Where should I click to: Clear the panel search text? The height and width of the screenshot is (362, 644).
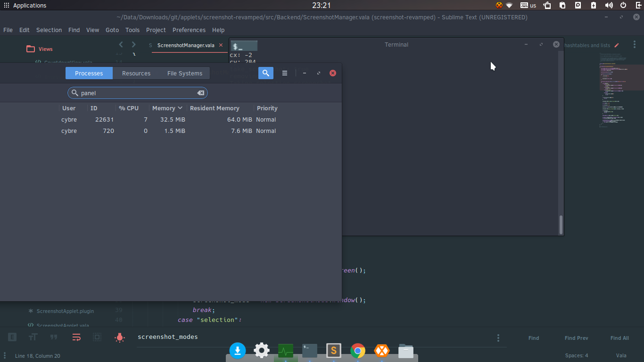(201, 93)
